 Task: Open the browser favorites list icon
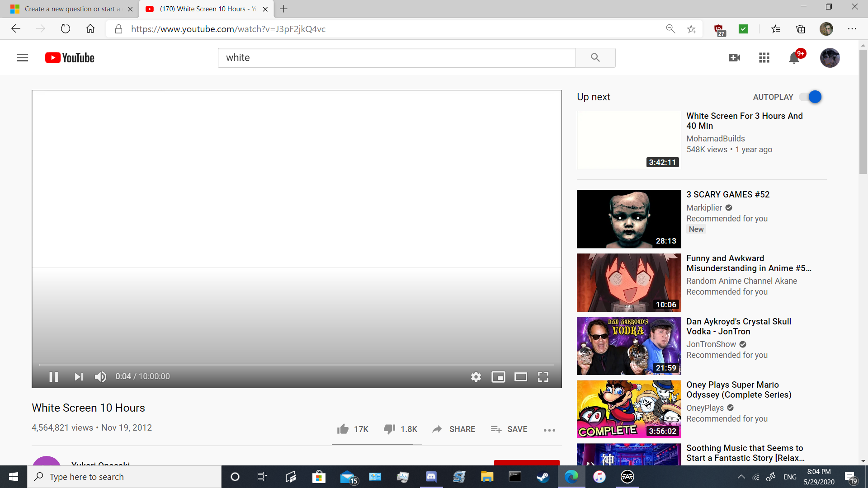(x=775, y=29)
